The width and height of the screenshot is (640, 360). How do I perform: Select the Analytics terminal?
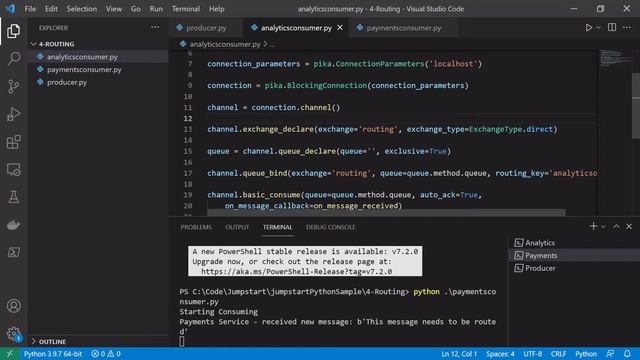[x=574, y=243]
